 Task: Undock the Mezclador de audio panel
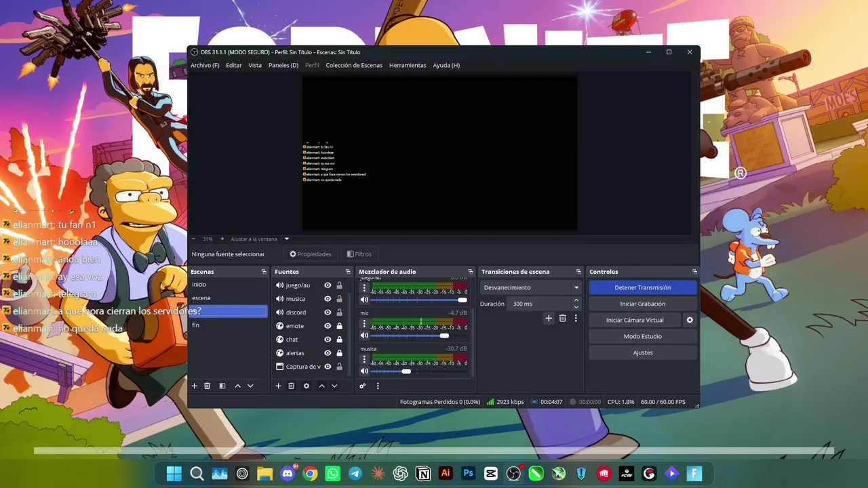471,272
